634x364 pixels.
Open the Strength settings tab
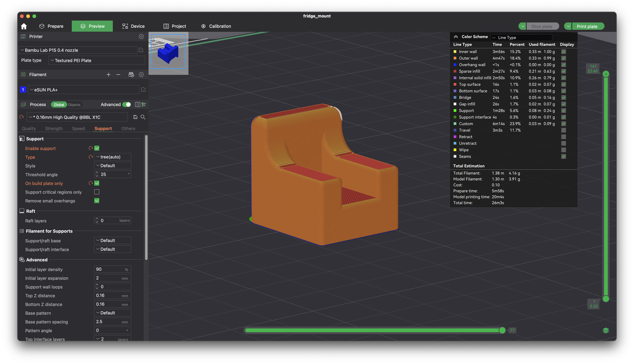(54, 129)
